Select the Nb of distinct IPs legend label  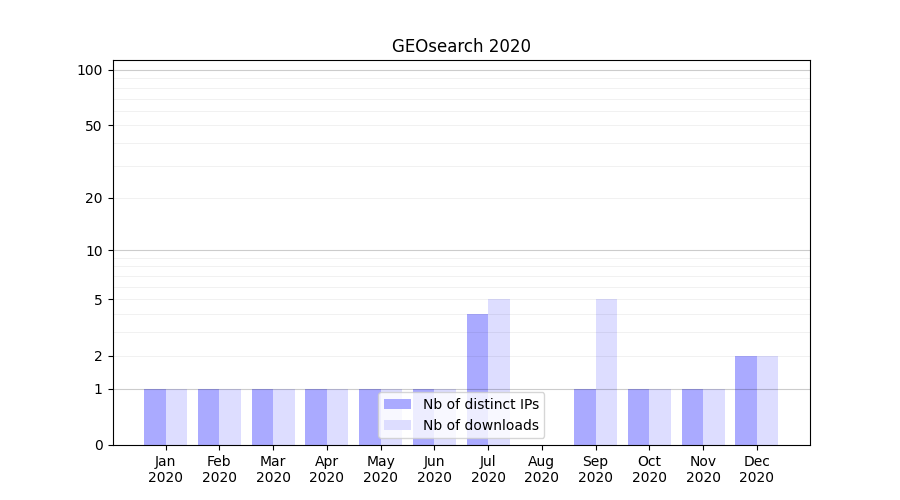[480, 404]
